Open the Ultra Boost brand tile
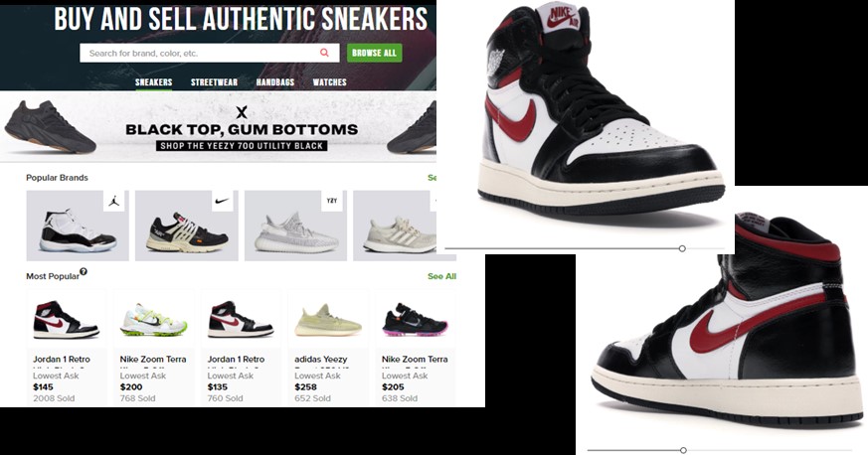This screenshot has width=868, height=455. 395,226
